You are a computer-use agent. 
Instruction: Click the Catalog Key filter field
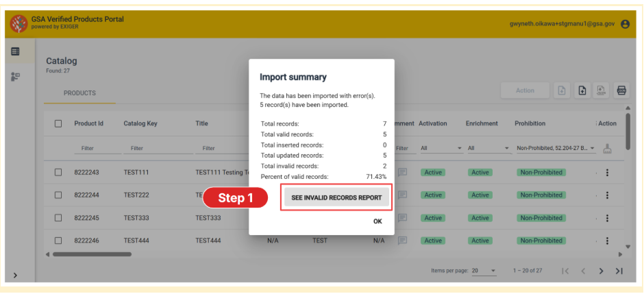point(158,149)
